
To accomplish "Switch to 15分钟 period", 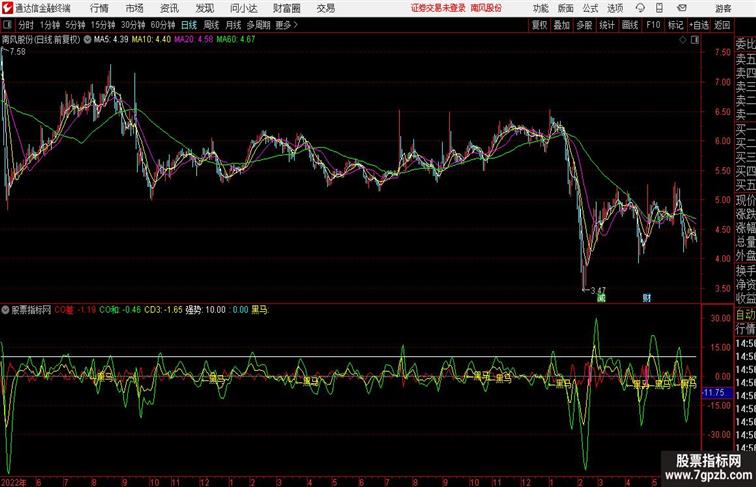I will point(103,25).
